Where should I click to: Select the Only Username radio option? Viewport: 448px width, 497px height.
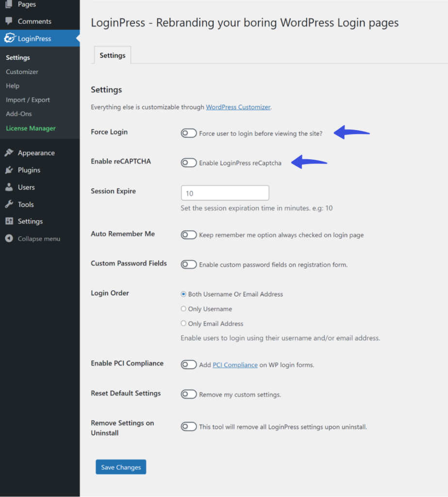coord(183,309)
